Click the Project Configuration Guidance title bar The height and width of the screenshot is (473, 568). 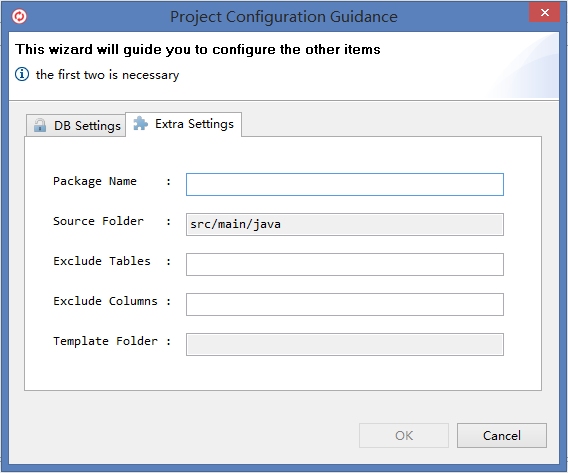click(x=284, y=17)
